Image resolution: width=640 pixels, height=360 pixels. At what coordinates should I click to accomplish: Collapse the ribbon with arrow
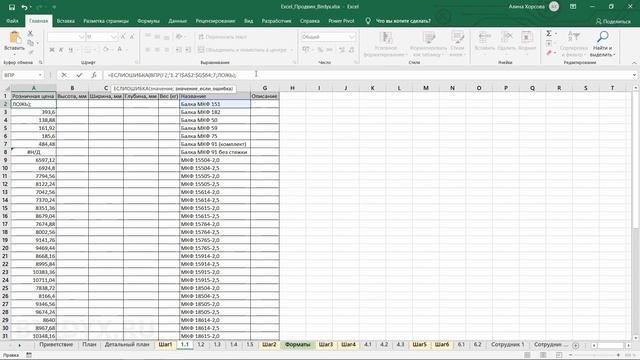pyautogui.click(x=634, y=63)
